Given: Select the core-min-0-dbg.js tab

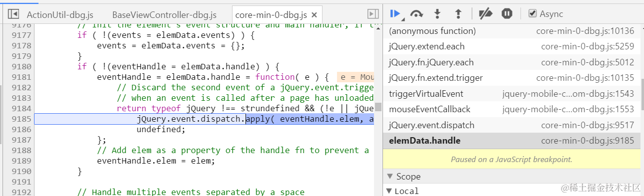Looking at the screenshot, I should (270, 14).
